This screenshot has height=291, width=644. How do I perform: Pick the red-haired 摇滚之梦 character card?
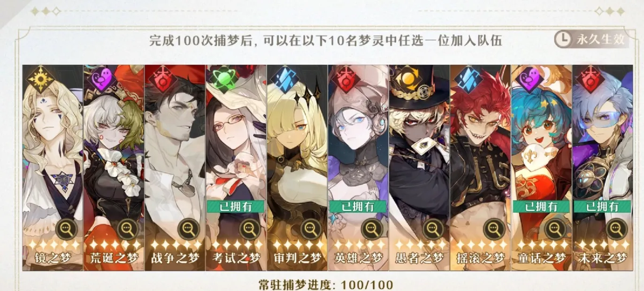point(480,168)
